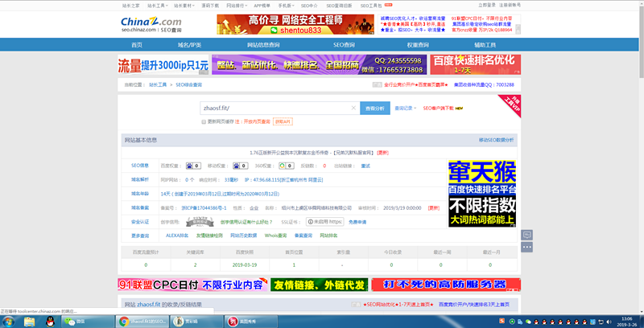Clear the search box with X icon
The width and height of the screenshot is (644, 328).
pyautogui.click(x=353, y=109)
